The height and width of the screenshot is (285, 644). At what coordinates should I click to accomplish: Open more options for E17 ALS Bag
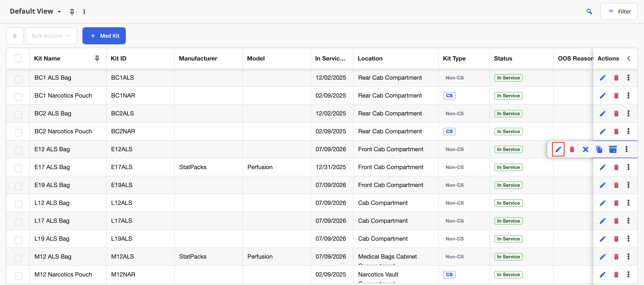click(628, 167)
